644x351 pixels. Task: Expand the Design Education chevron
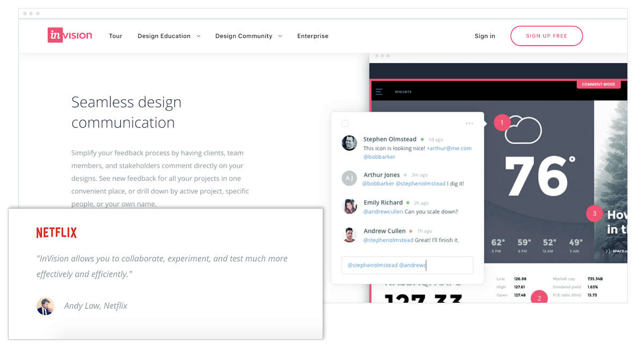tap(199, 36)
